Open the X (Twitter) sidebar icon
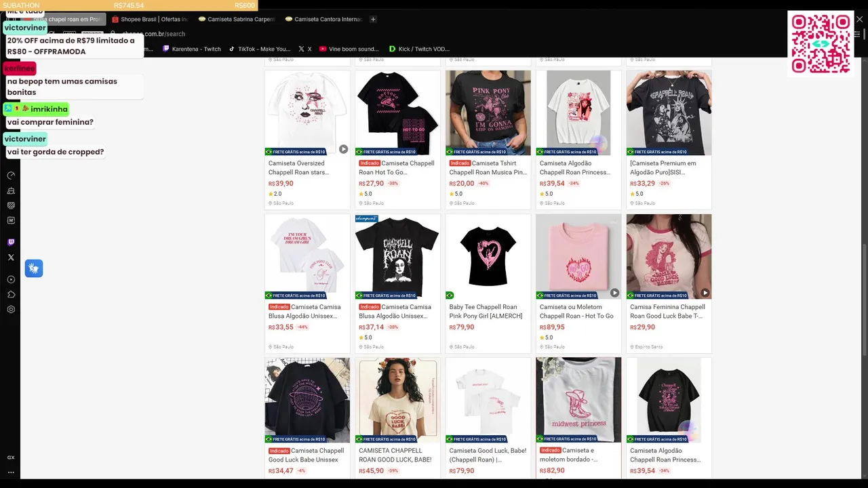The image size is (868, 488). point(11,258)
